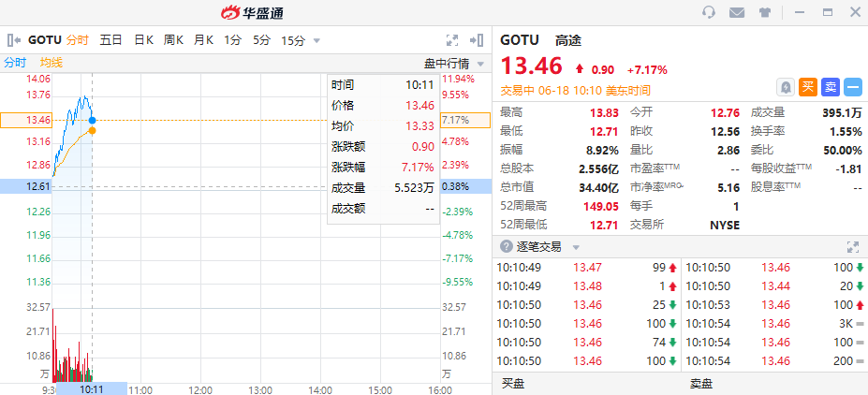Click the 成交量 value 395.1万

(x=842, y=113)
